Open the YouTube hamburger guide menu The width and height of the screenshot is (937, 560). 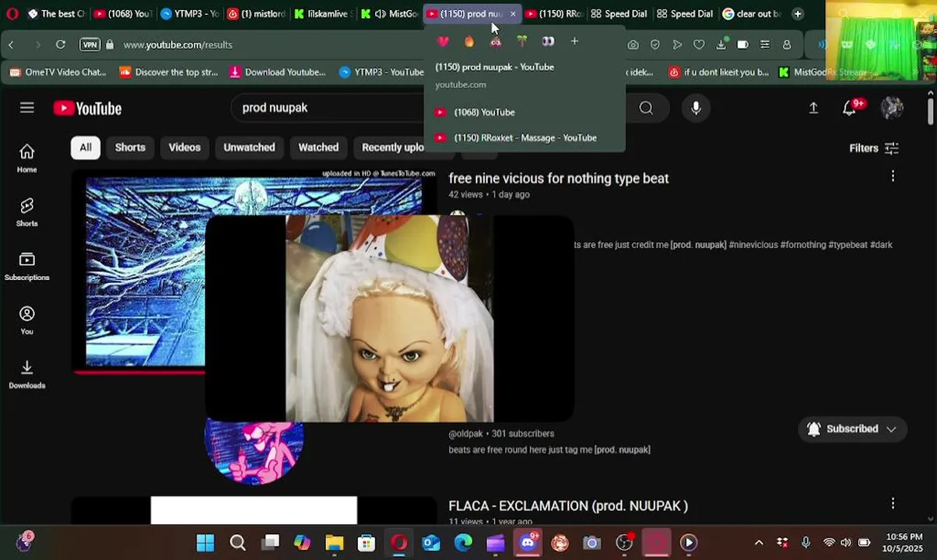27,108
